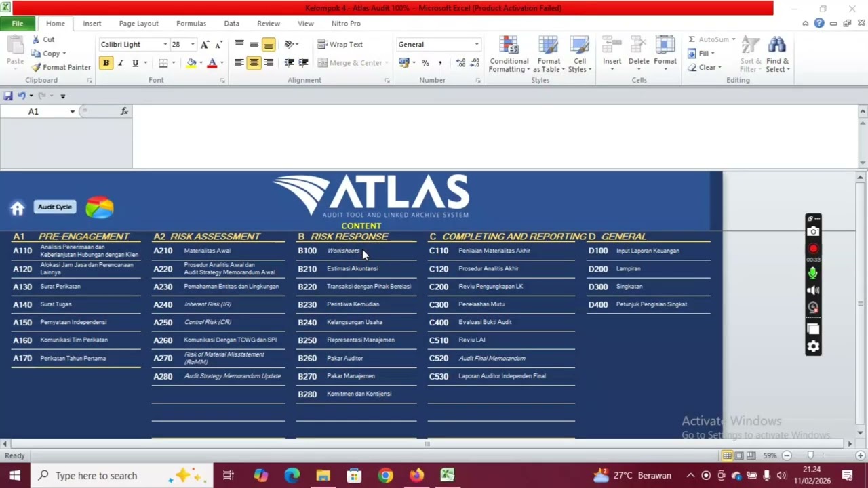Click the Decrease Indent icon
This screenshot has width=868, height=488.
click(x=290, y=62)
